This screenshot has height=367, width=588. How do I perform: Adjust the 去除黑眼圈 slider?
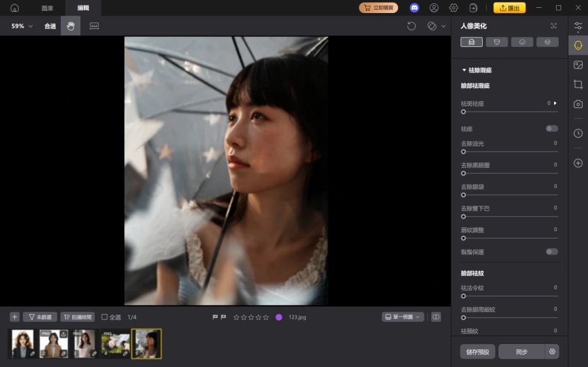510,174
